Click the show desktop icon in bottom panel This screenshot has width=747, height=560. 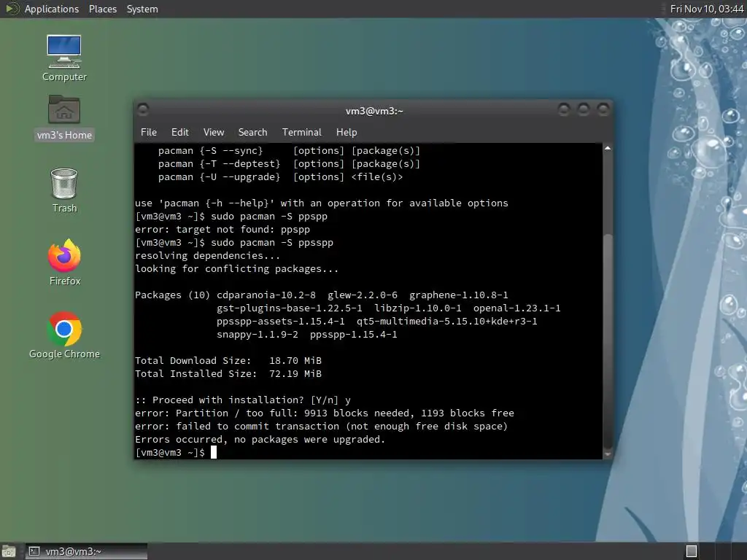click(x=9, y=551)
